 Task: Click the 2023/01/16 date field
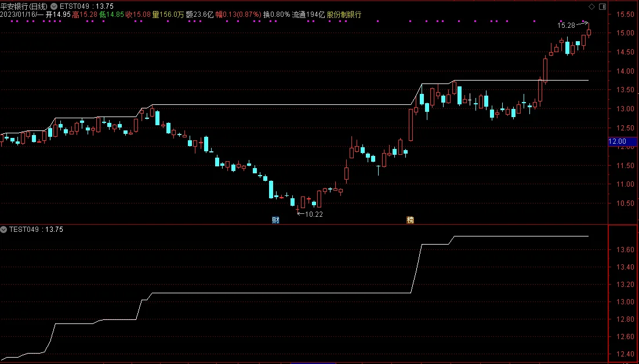point(21,14)
